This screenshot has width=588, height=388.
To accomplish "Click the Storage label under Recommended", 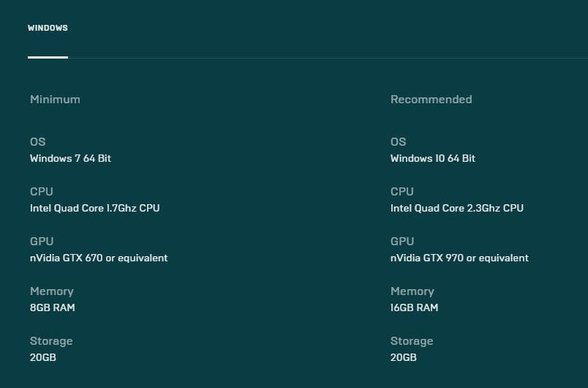I will (x=412, y=341).
